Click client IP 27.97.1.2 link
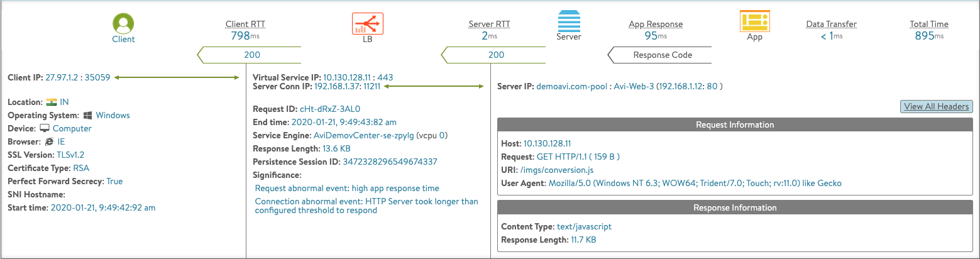Screen dimensions: 980x259 point(62,78)
